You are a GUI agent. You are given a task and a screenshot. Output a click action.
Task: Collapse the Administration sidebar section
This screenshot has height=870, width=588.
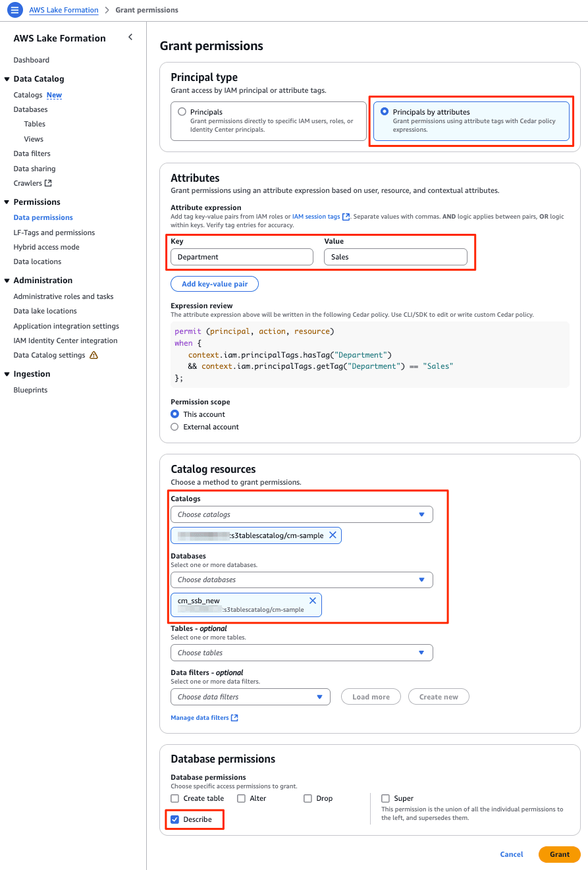(x=7, y=281)
